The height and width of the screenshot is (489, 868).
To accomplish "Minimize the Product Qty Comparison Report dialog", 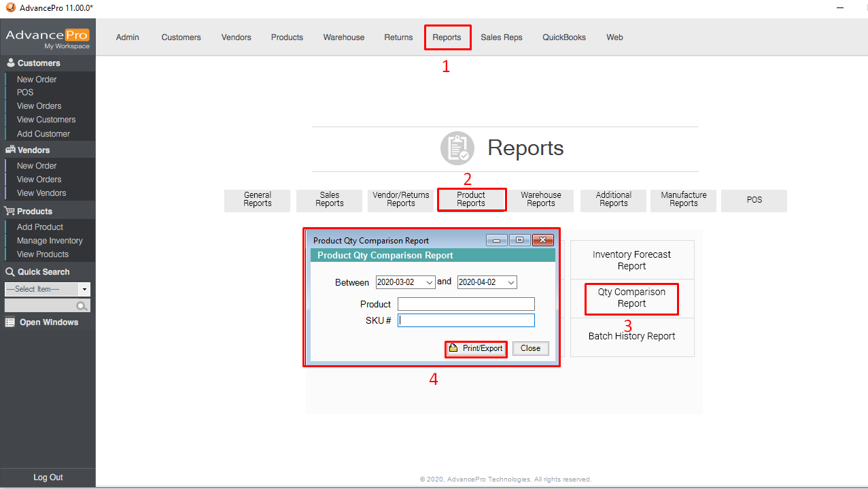I will pyautogui.click(x=497, y=240).
